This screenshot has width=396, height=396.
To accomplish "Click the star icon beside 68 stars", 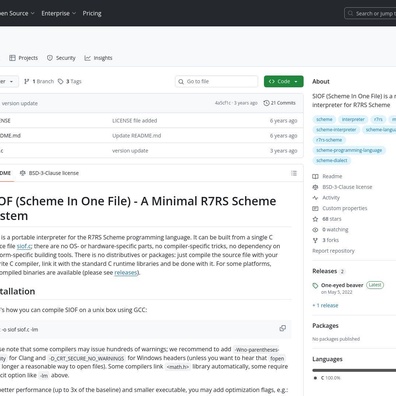I will (x=315, y=219).
